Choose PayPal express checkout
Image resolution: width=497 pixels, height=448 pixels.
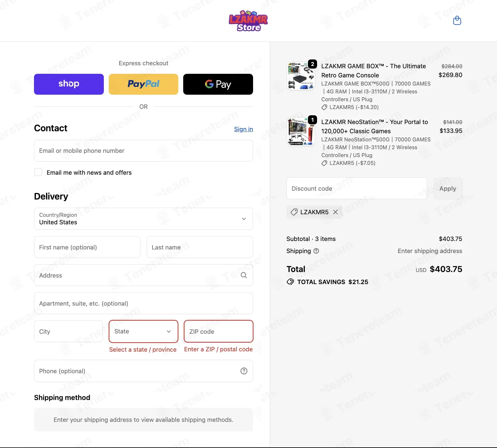(143, 84)
